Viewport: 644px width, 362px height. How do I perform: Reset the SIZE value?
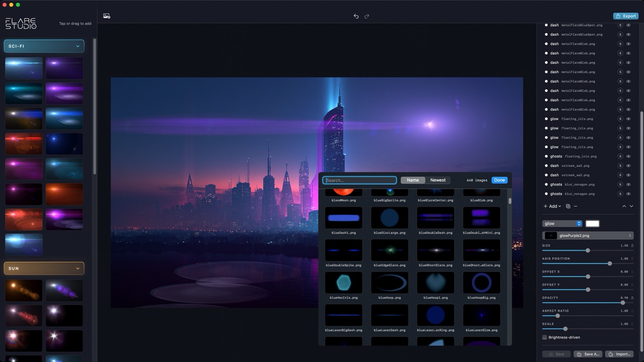click(632, 246)
